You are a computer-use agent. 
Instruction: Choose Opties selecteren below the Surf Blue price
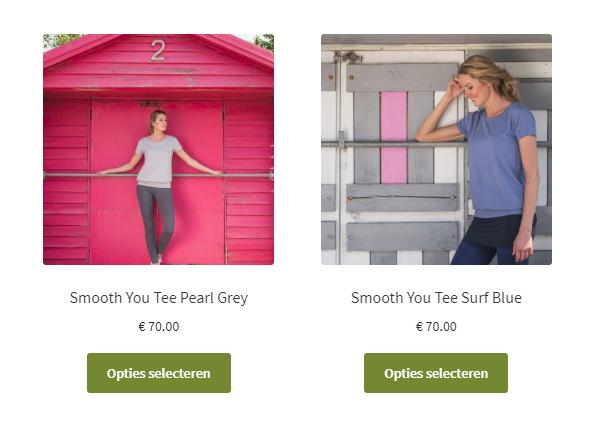pos(436,373)
